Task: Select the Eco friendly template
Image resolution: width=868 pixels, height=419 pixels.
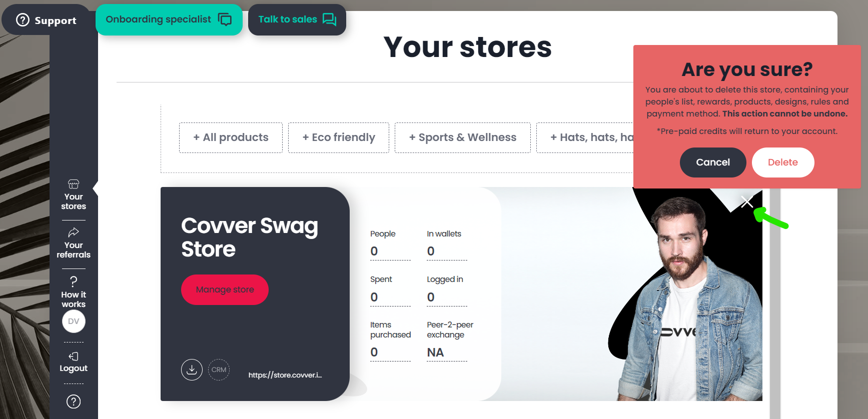Action: coord(339,137)
